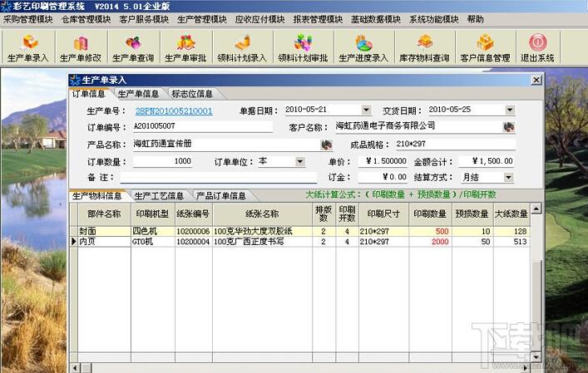Screen dimensions: 588x373
Task: Open 客户信息管理 toolbar icon
Action: (x=485, y=47)
